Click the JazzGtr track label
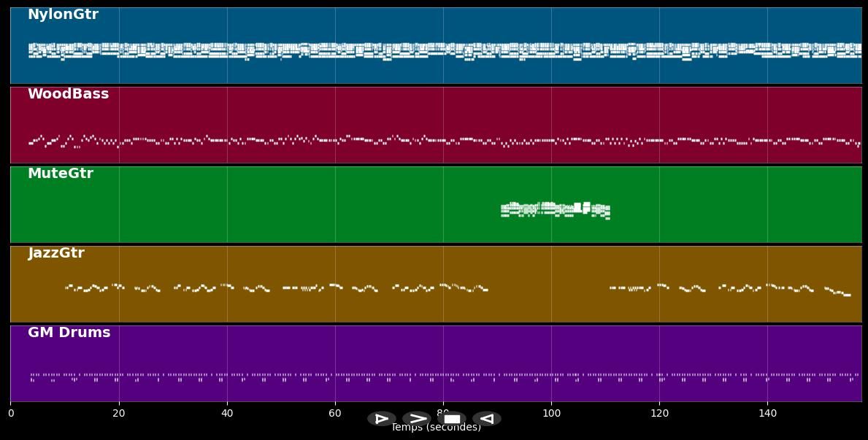The height and width of the screenshot is (440, 868). [x=55, y=253]
